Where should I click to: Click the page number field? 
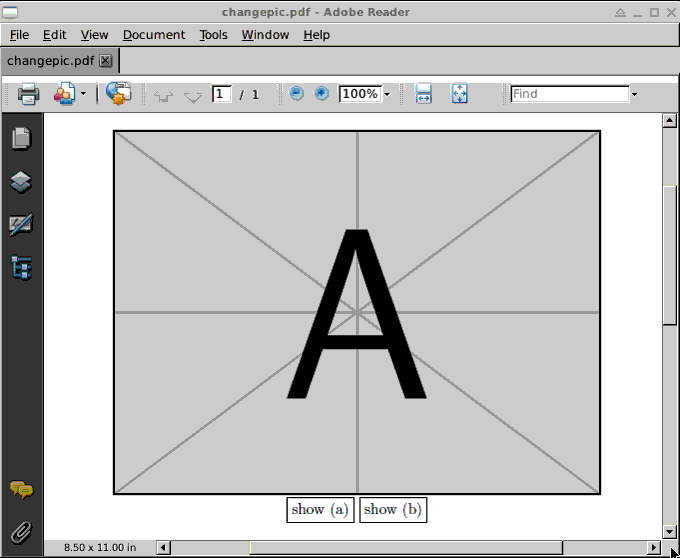coord(222,94)
